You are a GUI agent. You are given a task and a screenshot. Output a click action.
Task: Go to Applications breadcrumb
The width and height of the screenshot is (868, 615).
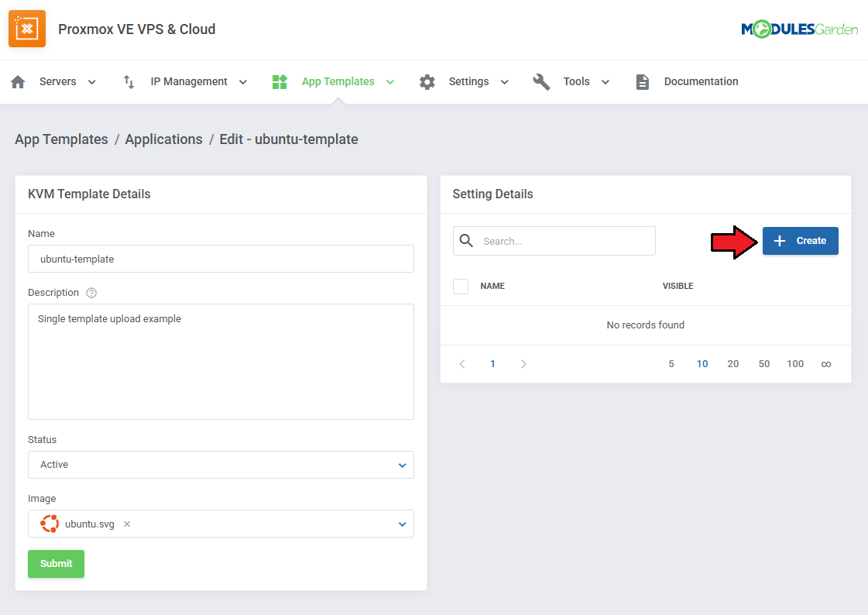click(x=164, y=139)
